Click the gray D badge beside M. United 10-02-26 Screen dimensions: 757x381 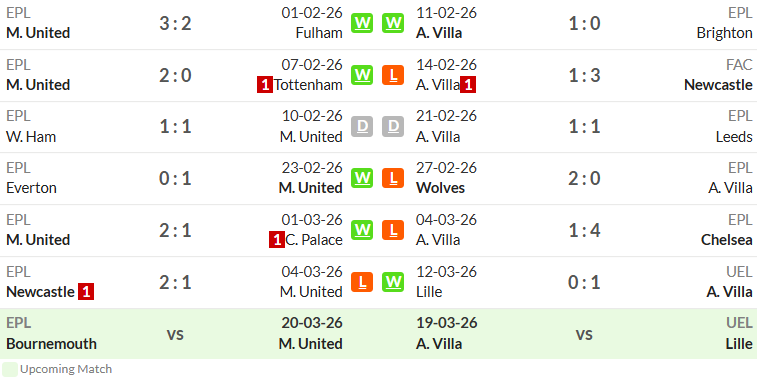click(x=362, y=127)
